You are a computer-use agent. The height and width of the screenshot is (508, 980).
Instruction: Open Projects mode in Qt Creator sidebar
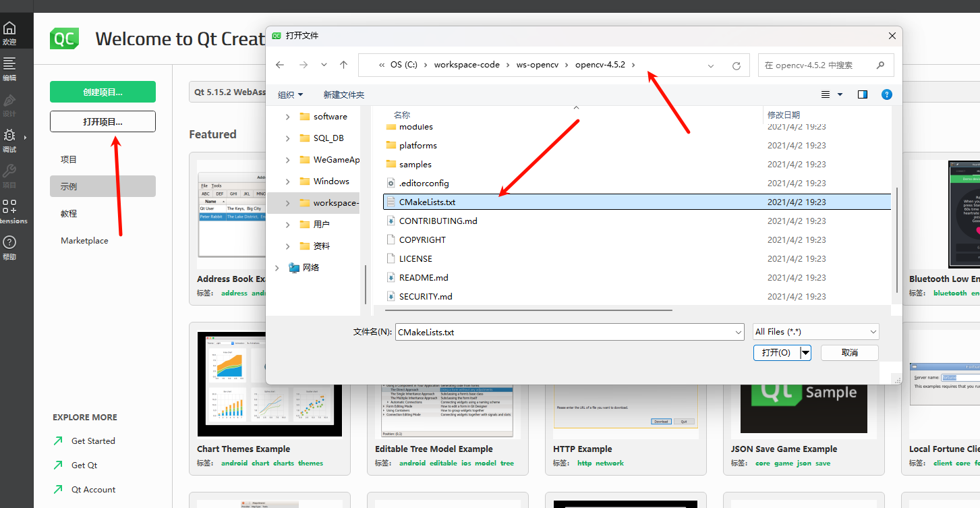click(x=9, y=176)
